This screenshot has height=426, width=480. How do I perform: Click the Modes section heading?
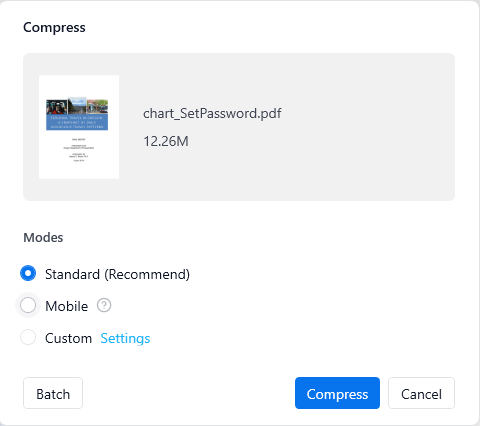click(43, 237)
